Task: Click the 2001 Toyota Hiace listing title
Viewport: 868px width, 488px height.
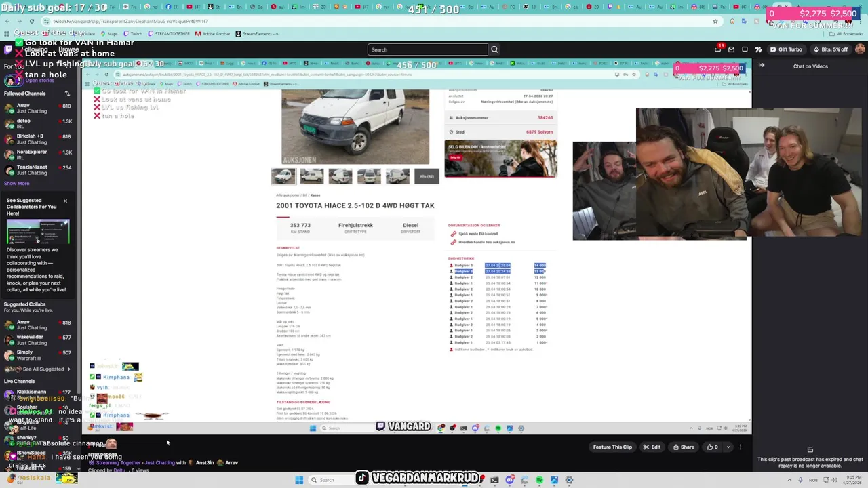Action: [x=355, y=205]
